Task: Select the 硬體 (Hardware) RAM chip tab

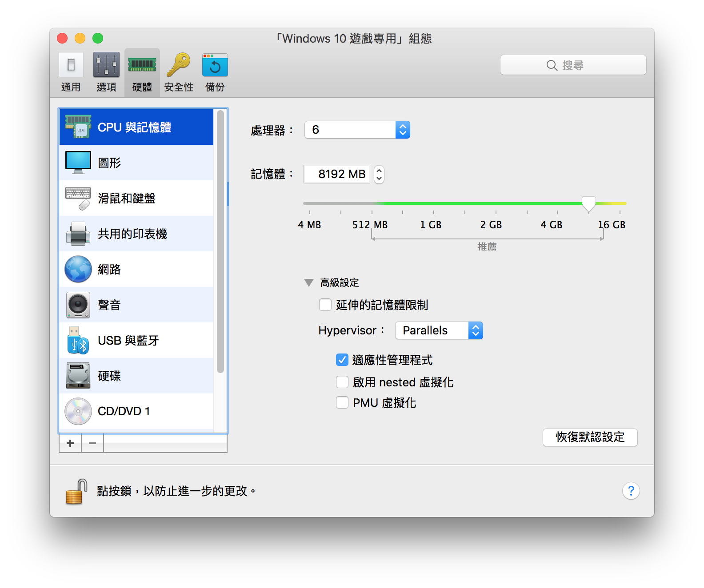Action: (142, 72)
